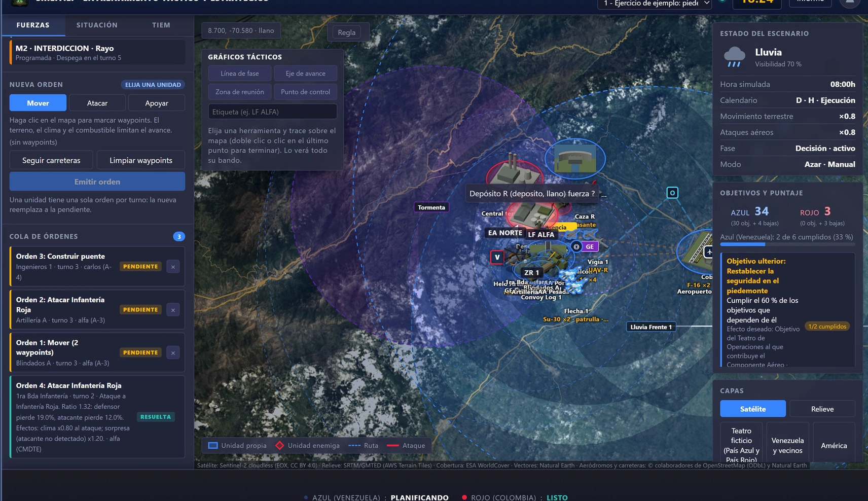The width and height of the screenshot is (868, 501).
Task: Click the F-16 ×2 label
Action: pyautogui.click(x=699, y=285)
